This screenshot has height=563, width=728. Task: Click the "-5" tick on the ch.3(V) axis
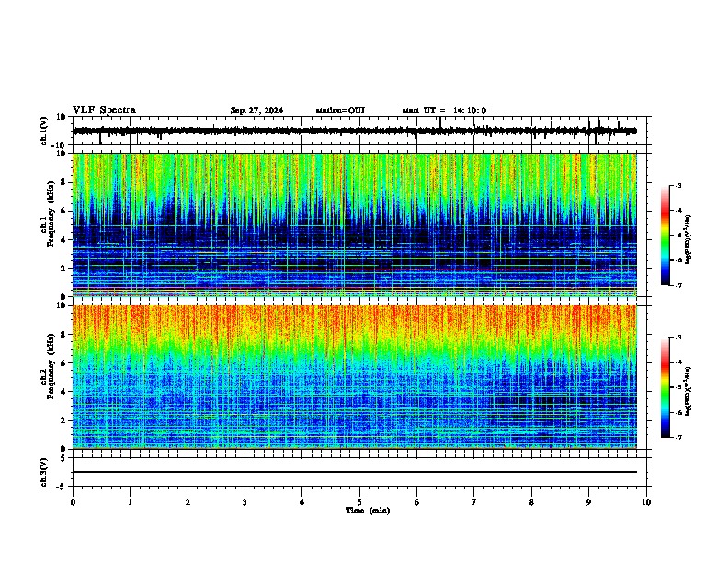point(62,487)
